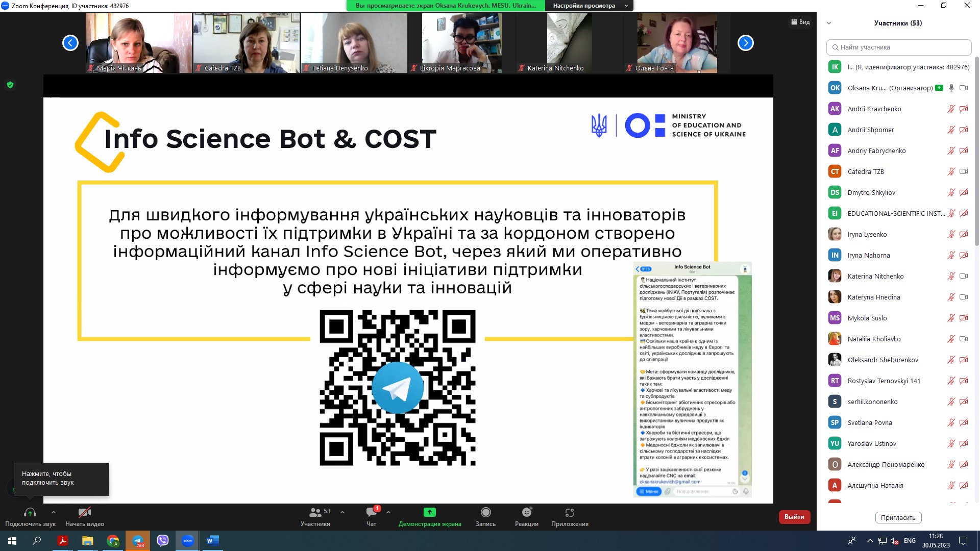Click the Share Screen icon
Screen dimensions: 980x551
429,512
